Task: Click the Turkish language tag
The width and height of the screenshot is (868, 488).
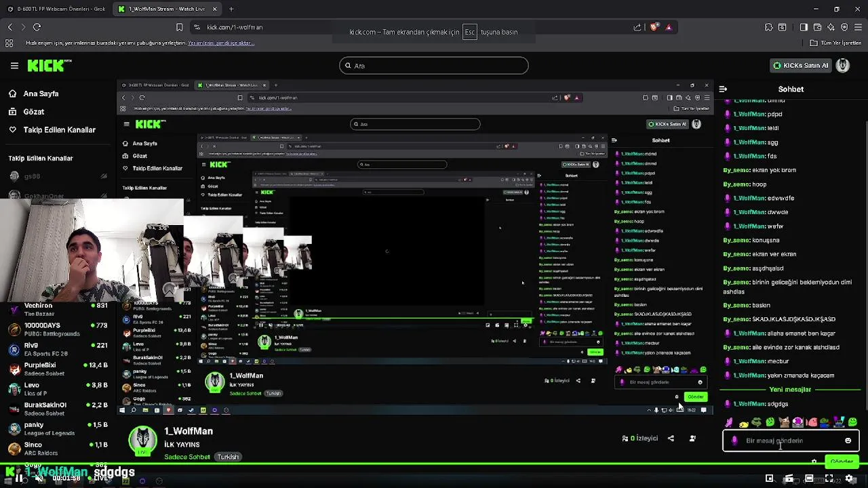Action: [x=228, y=457]
